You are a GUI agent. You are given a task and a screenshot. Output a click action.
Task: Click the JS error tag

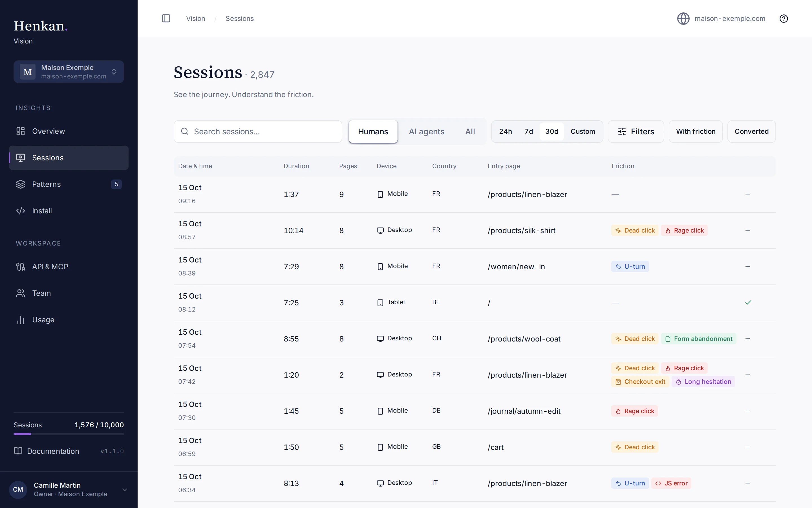tap(671, 483)
